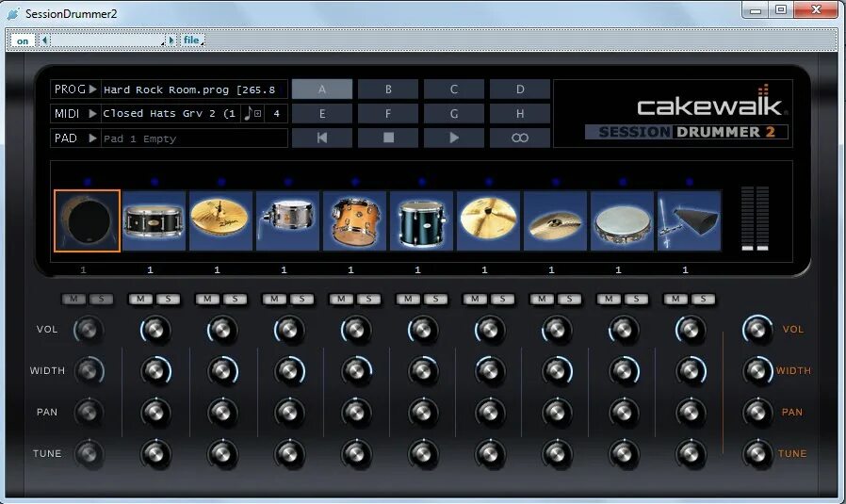The image size is (846, 504).
Task: Click the cowbell channel TUNE knob
Action: (690, 453)
